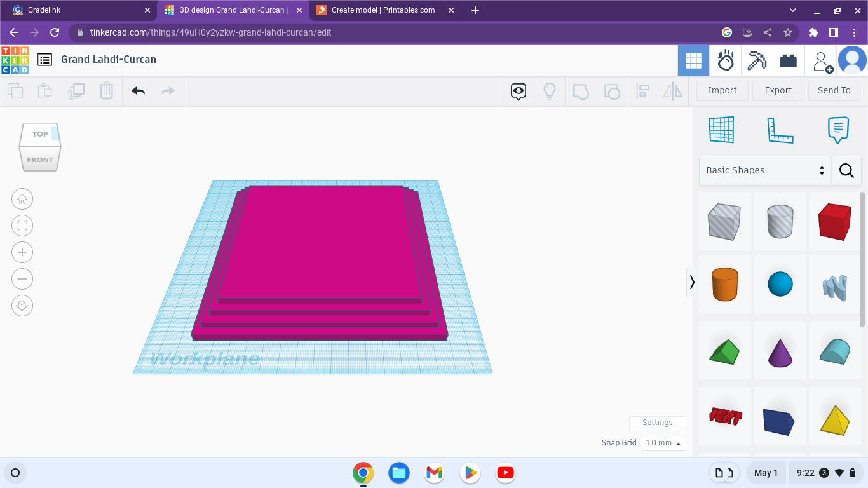Screen dimensions: 868x488
Task: Click the Delete (trash) icon
Action: (x=106, y=91)
